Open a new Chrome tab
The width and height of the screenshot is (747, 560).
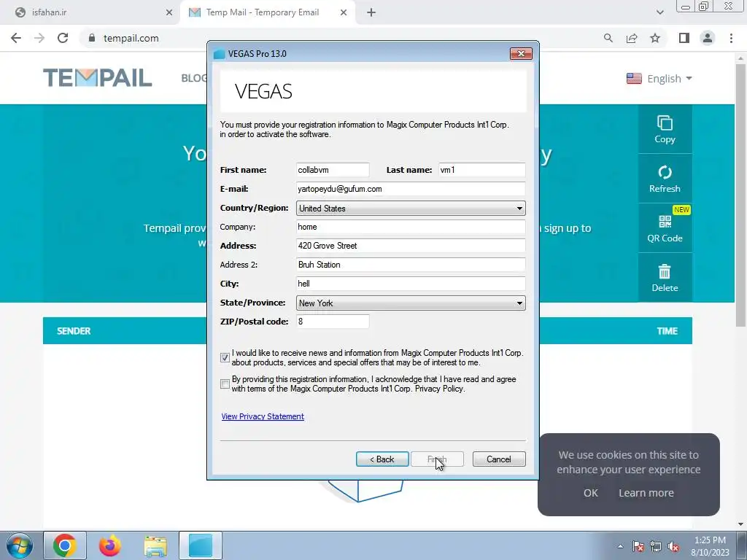371,12
